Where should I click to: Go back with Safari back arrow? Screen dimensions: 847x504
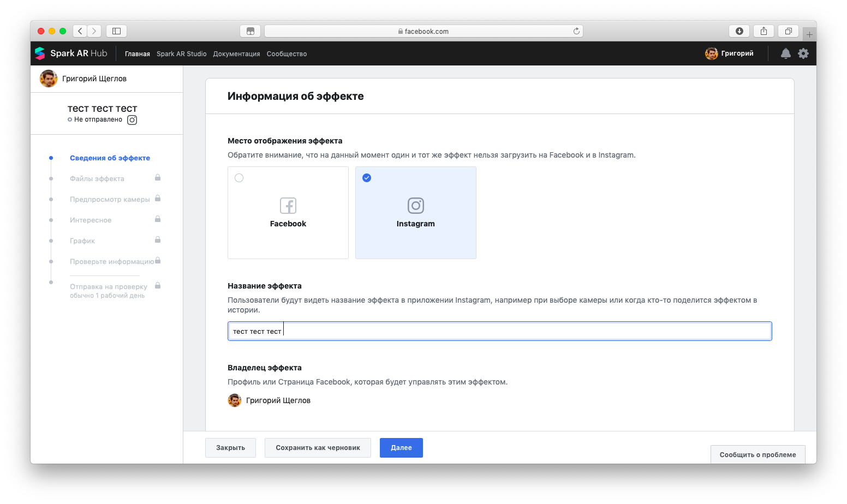(x=80, y=31)
